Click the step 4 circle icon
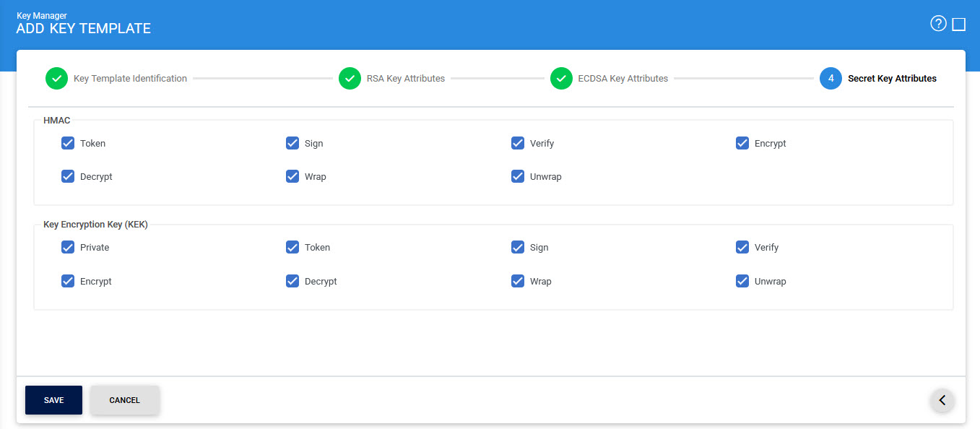 [831, 79]
